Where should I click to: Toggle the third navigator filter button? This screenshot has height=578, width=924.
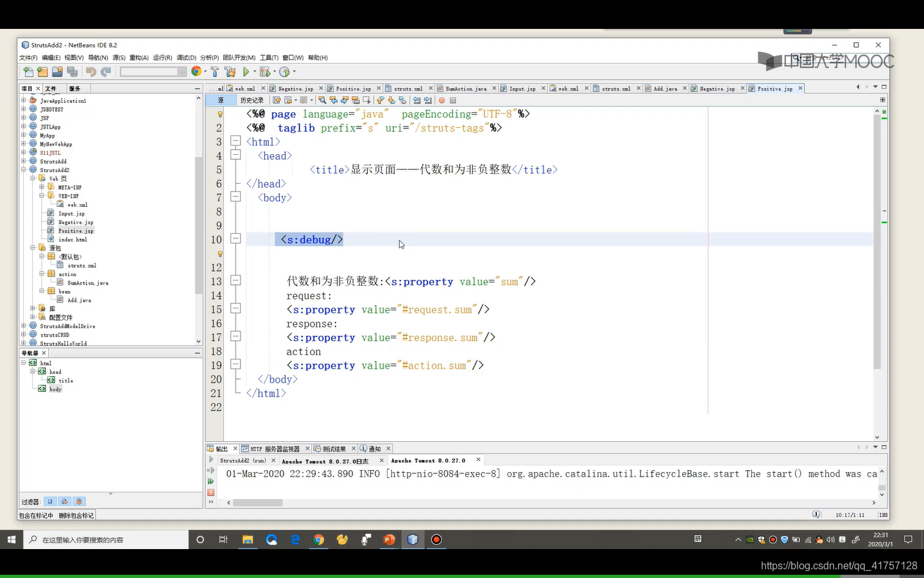tap(79, 502)
